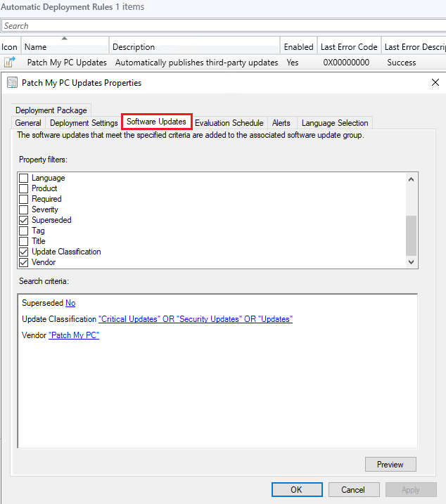This screenshot has width=446, height=504.
Task: Check the Title property filter
Action: 23,241
